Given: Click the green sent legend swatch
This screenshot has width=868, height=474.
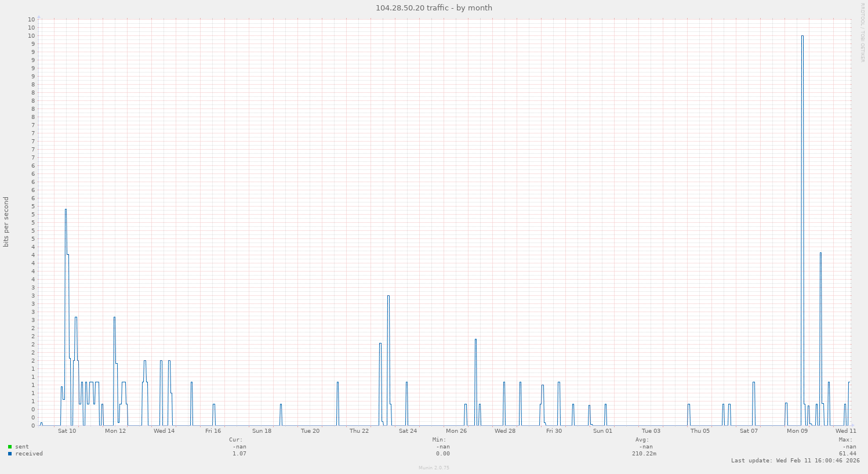Looking at the screenshot, I should pyautogui.click(x=10, y=447).
